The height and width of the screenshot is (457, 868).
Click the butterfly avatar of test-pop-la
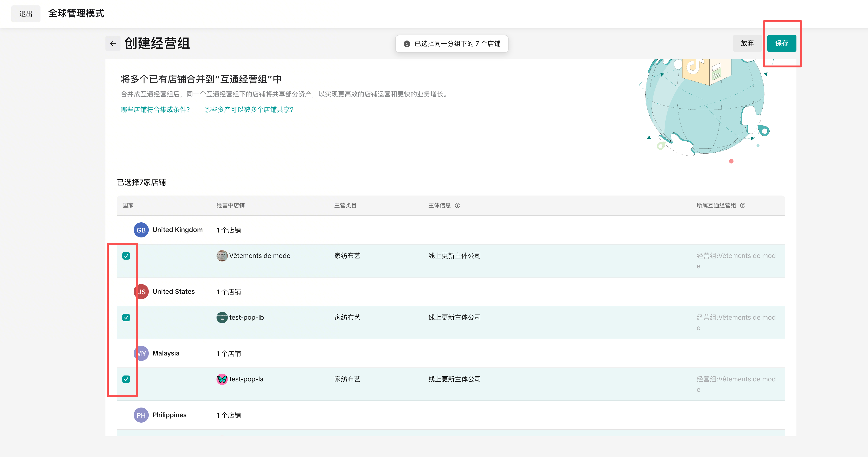[x=222, y=379]
